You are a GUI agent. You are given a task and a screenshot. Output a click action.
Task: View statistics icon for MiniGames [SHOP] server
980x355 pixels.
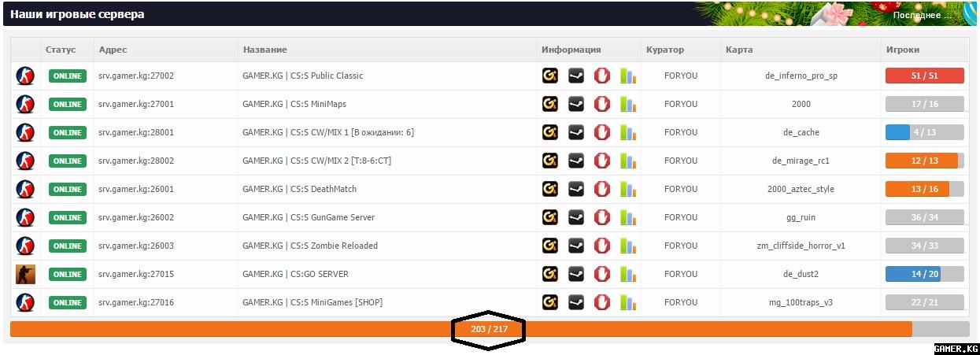(x=628, y=302)
